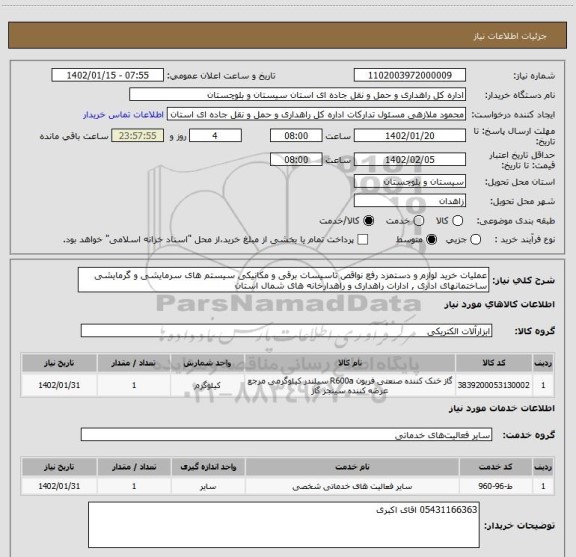The width and height of the screenshot is (576, 557).
Task: Click نام کالا column header
Action: click(x=350, y=363)
